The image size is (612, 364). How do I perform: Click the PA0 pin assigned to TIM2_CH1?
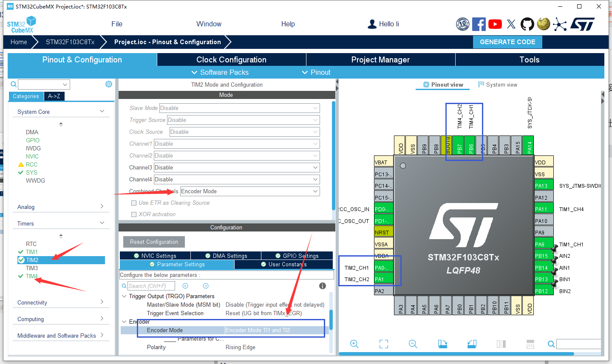(x=384, y=268)
